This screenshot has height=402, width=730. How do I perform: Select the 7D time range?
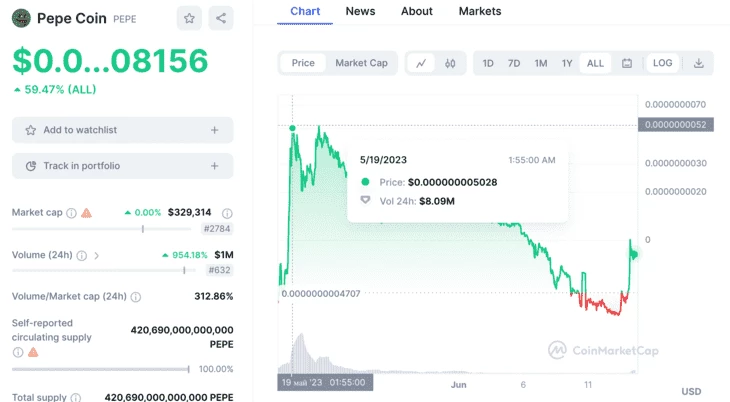coord(514,63)
